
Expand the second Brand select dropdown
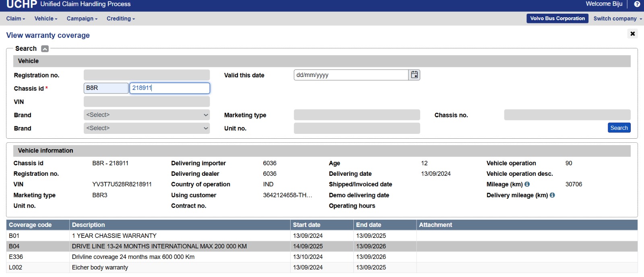click(x=147, y=128)
